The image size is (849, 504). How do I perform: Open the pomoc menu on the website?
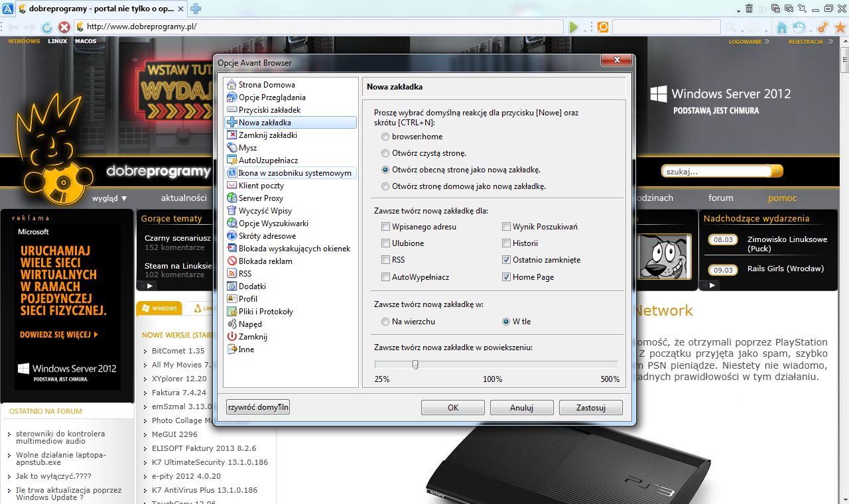[783, 198]
